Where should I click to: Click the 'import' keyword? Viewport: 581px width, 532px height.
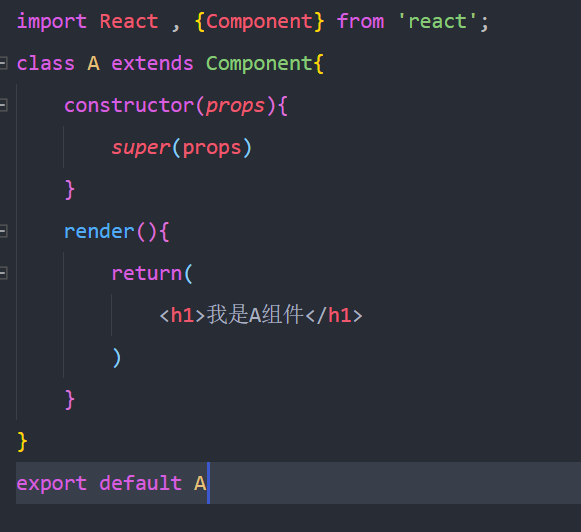[x=52, y=22]
